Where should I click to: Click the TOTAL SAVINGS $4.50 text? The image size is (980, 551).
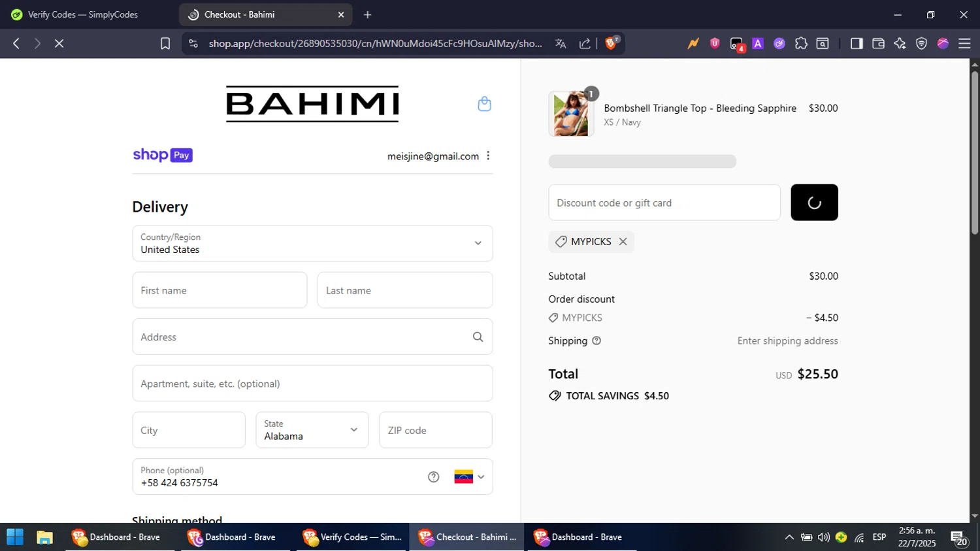point(617,396)
